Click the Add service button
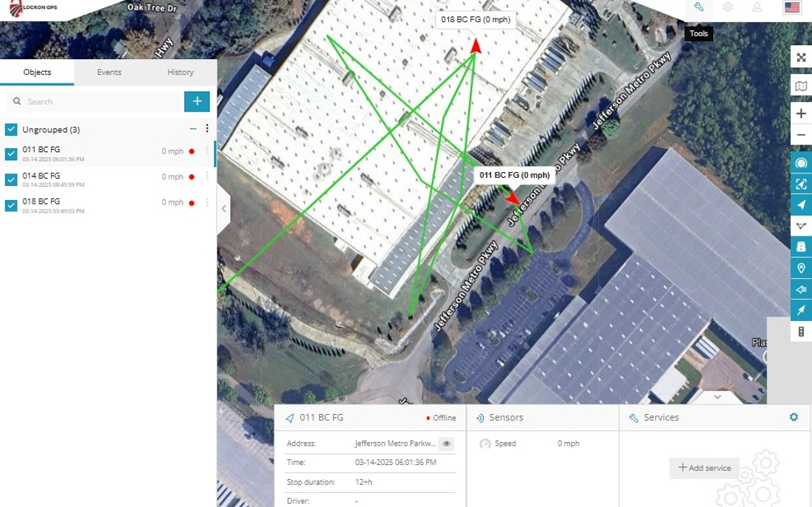 [704, 468]
